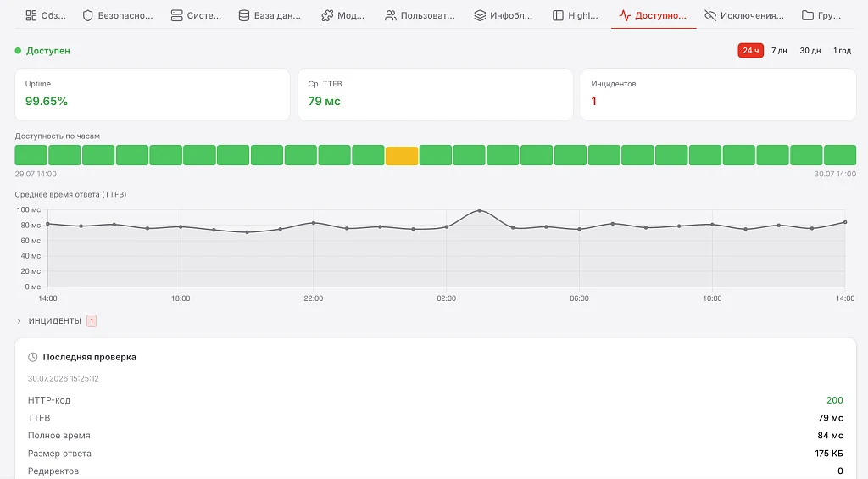Click the 30.07 14:00 end date label
The height and width of the screenshot is (479, 868).
835,174
